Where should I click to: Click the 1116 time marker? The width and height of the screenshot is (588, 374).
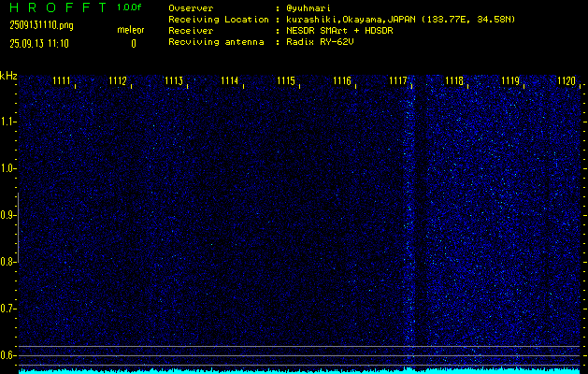point(342,80)
